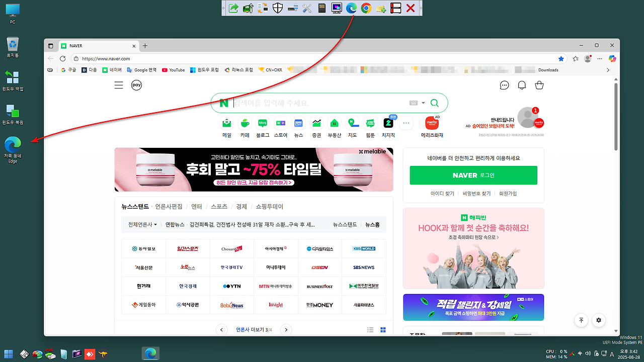Image resolution: width=644 pixels, height=362 pixels.
Task: Go to previous page of 언론사
Action: [221, 330]
